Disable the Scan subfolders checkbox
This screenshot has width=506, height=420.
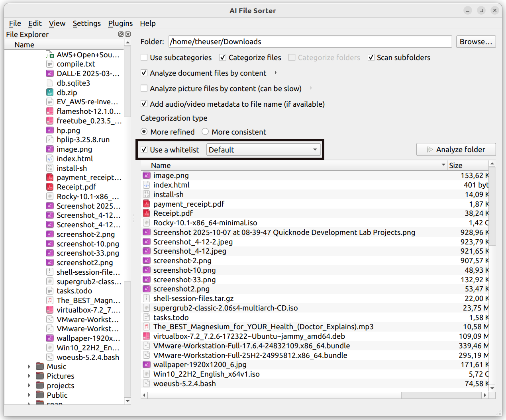click(x=371, y=57)
